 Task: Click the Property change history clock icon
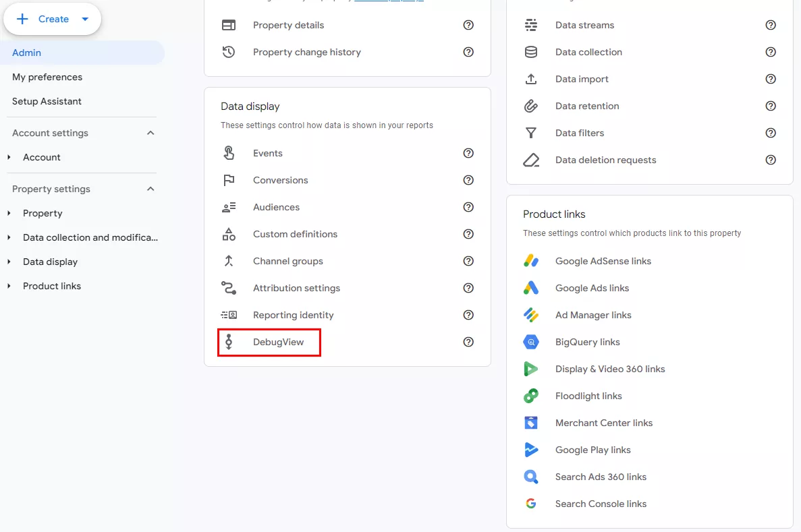point(228,52)
